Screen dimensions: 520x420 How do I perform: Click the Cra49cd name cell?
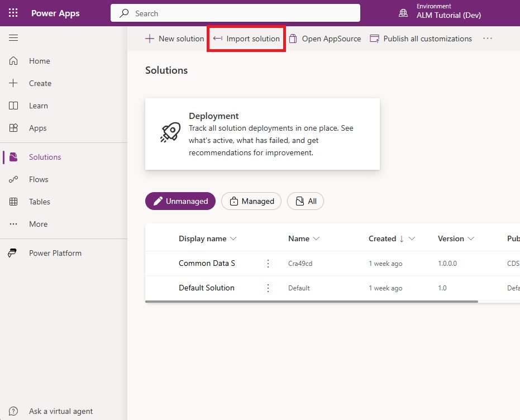pyautogui.click(x=300, y=264)
